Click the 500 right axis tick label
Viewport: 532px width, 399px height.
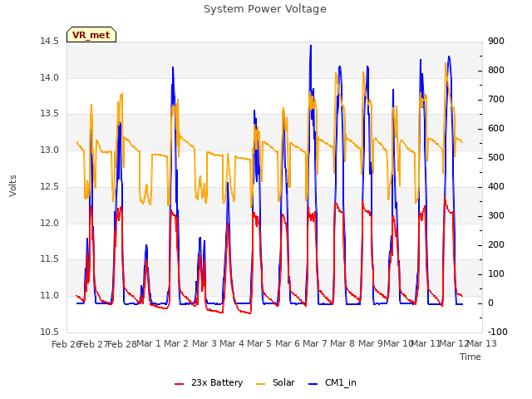(x=496, y=158)
